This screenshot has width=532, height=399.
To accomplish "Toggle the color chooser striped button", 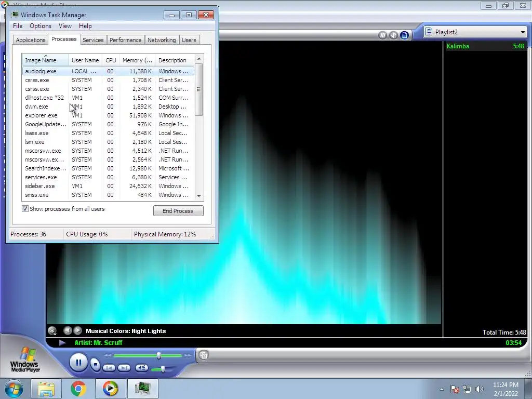I will 382,35.
